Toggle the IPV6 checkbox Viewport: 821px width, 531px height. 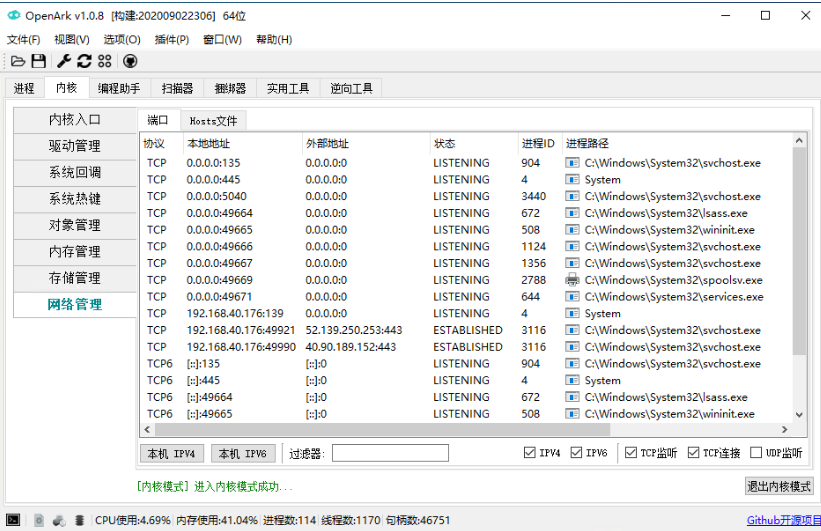pos(577,453)
